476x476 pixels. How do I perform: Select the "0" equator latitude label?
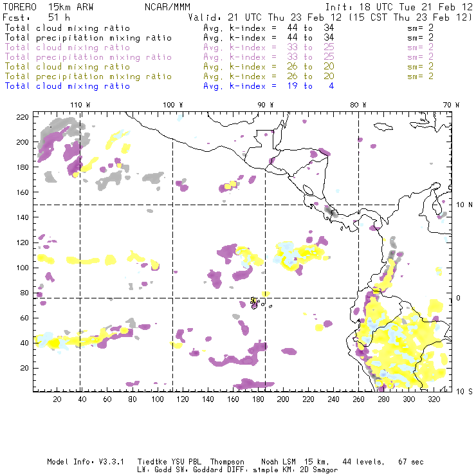tap(459, 298)
